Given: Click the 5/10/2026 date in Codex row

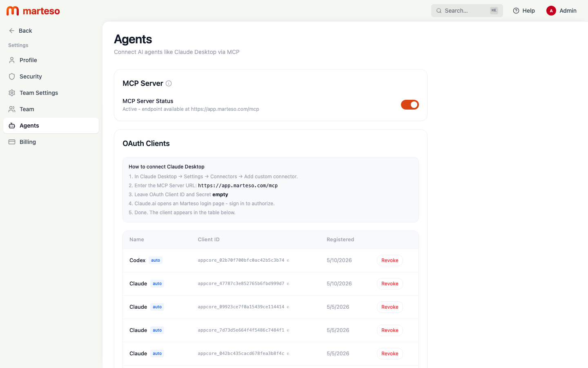Looking at the screenshot, I should click(x=339, y=260).
